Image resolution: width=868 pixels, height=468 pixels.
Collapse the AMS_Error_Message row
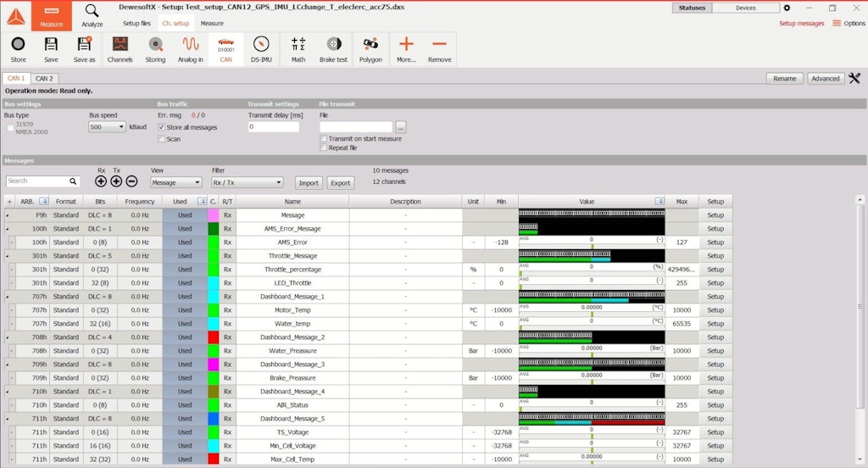pyautogui.click(x=8, y=229)
